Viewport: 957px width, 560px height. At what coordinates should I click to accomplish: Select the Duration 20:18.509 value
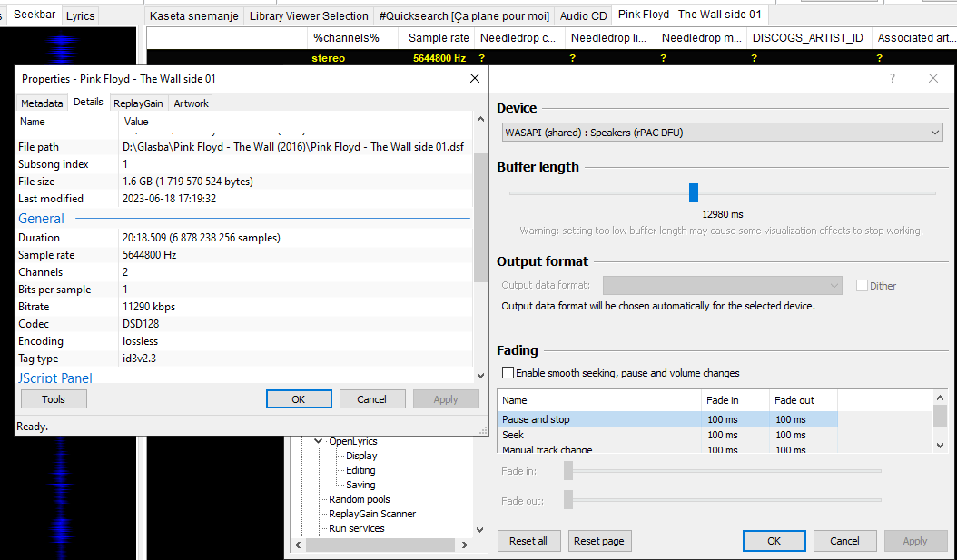202,237
